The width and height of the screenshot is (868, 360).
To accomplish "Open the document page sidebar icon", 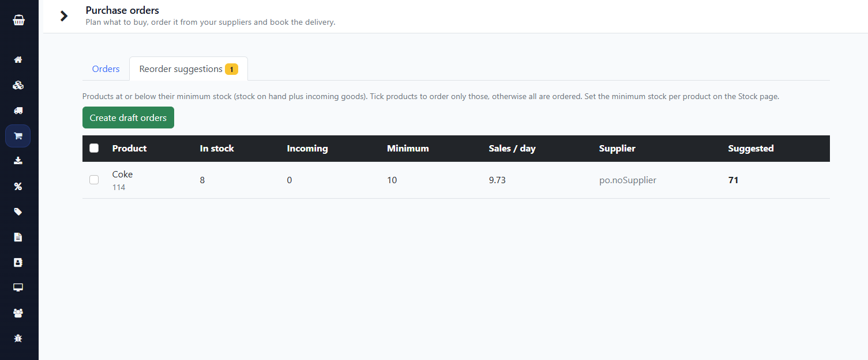I will 18,237.
